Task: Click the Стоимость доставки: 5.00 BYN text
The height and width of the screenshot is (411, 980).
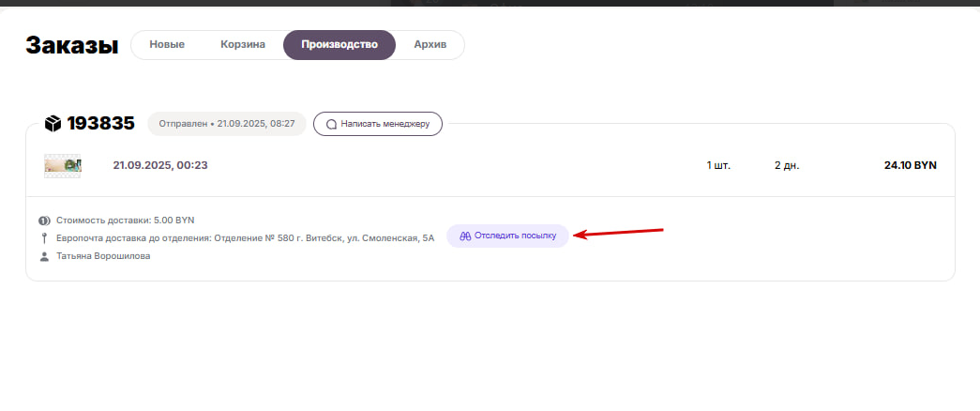Action: click(125, 221)
